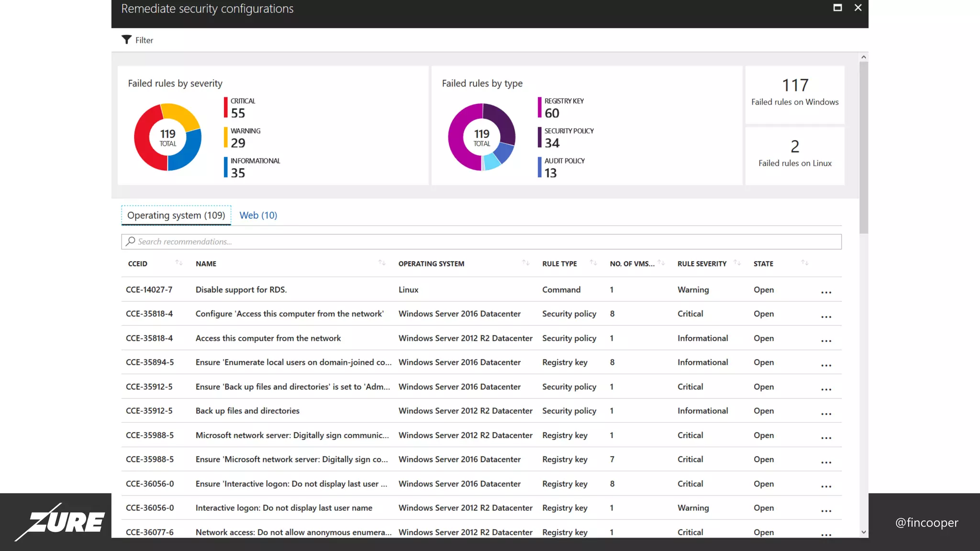Viewport: 980px width, 551px height.
Task: Click the Filter funnel icon
Action: [126, 40]
